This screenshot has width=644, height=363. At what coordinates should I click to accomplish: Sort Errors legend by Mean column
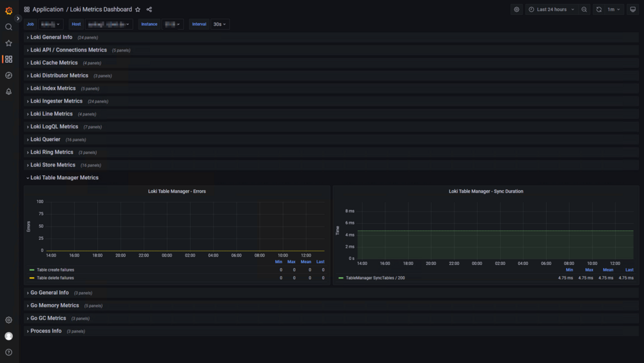pos(306,262)
